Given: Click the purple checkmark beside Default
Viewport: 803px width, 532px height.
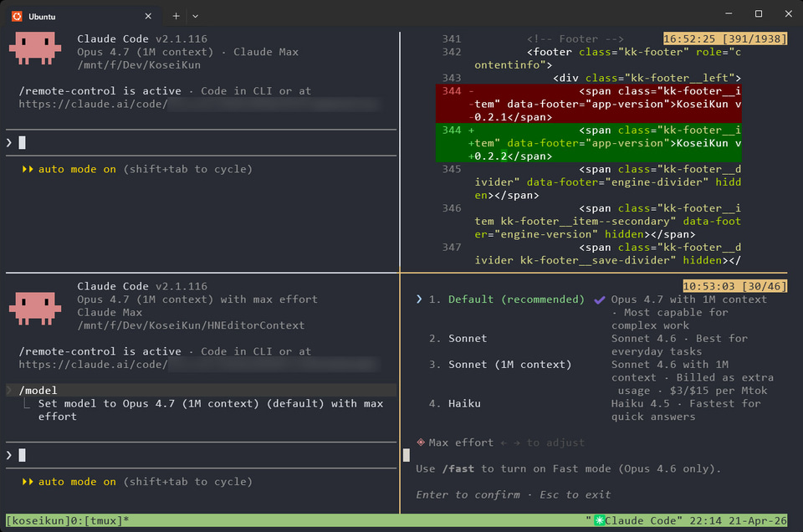Looking at the screenshot, I should coord(599,300).
